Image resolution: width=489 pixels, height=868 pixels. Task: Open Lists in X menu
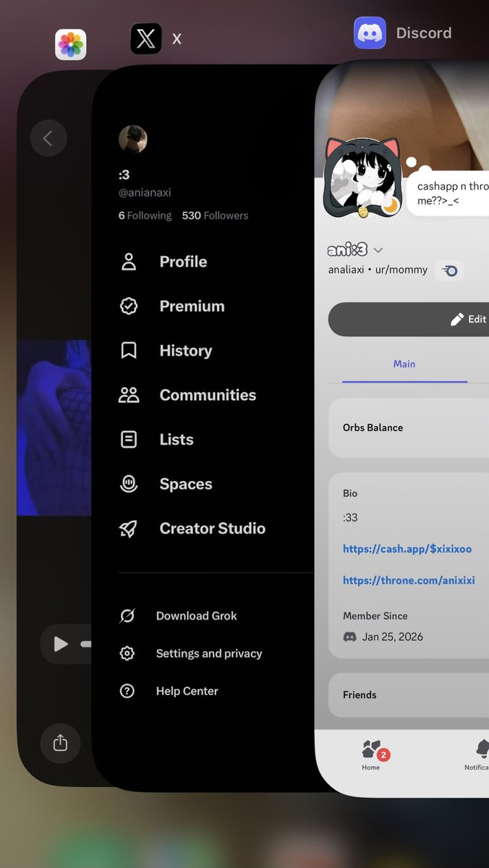[x=177, y=439]
